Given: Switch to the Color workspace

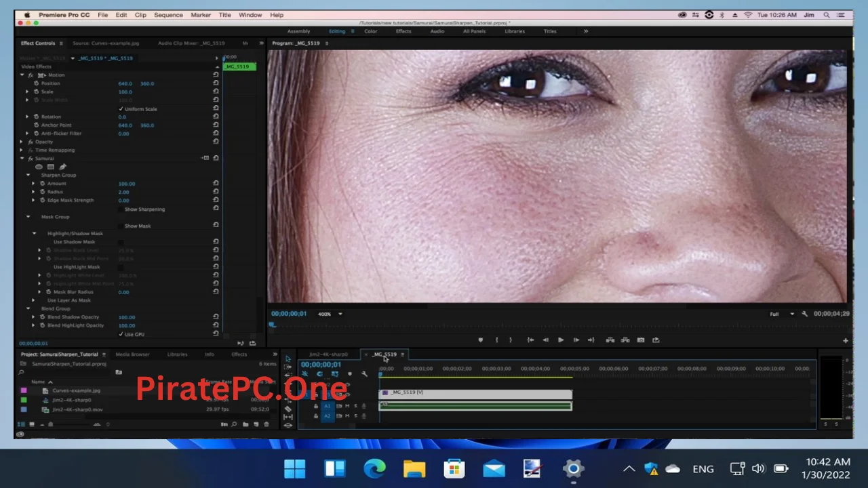Looking at the screenshot, I should click(x=371, y=31).
